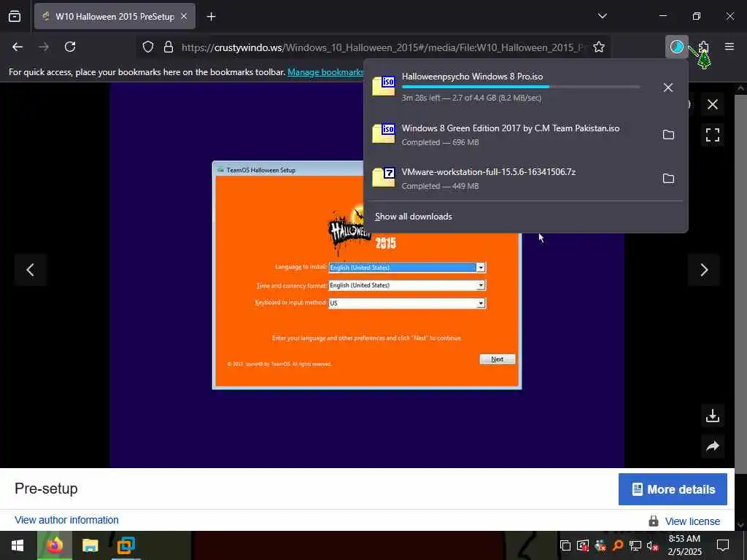
Task: Close the W10 Halloween 2015 PreSetup tab
Action: point(184,16)
